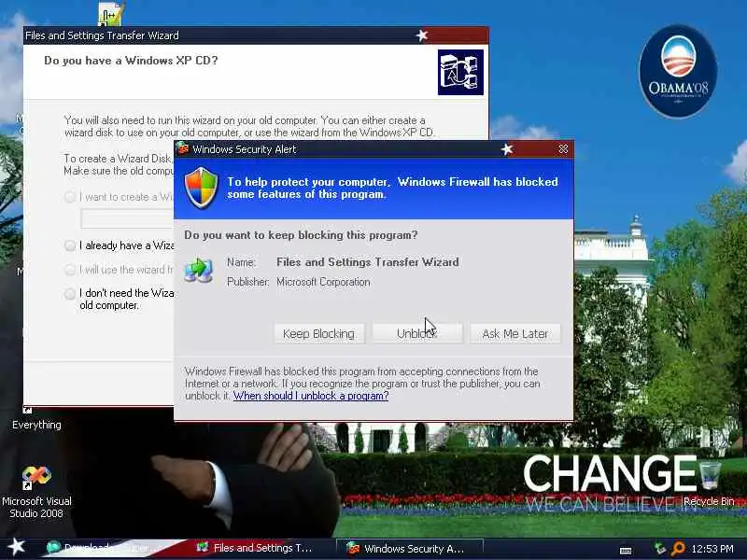Open the Everything desktop shortcut

click(x=36, y=419)
